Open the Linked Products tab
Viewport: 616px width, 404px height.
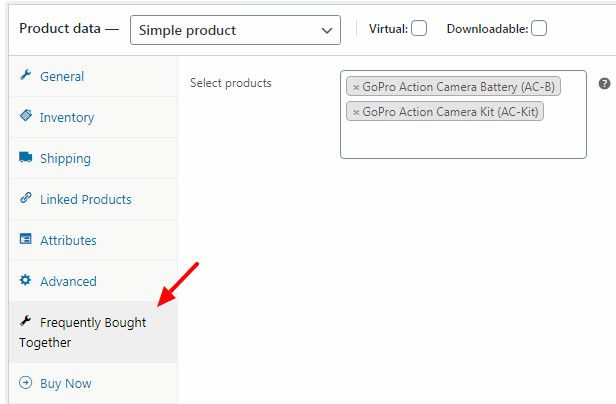pyautogui.click(x=85, y=199)
